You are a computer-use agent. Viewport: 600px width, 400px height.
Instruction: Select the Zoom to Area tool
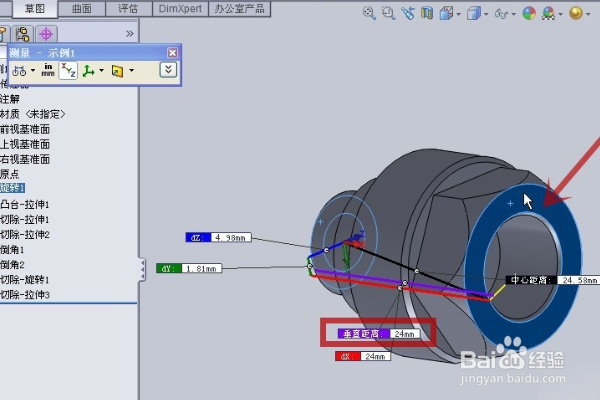[388, 13]
